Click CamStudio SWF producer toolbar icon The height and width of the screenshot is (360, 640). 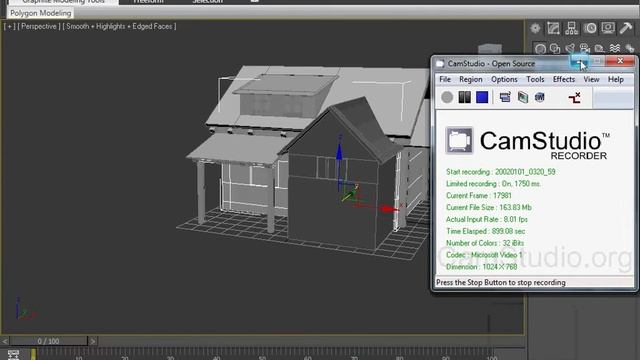coord(540,97)
